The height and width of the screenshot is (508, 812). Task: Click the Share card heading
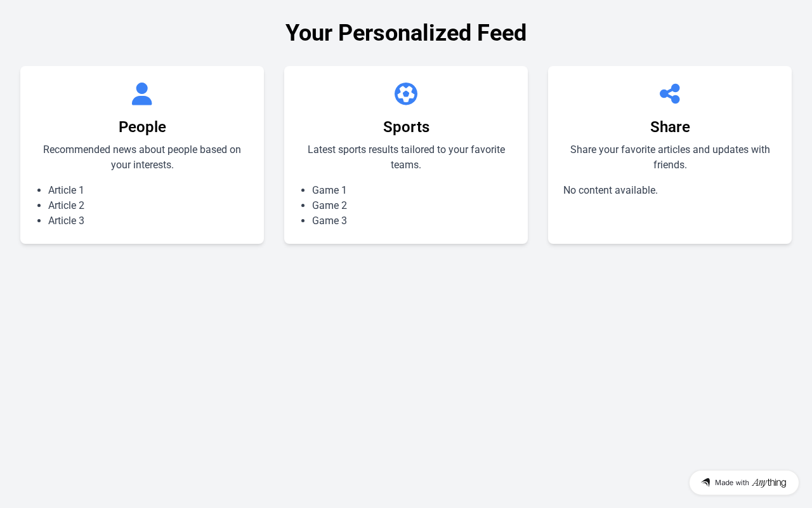(x=670, y=127)
